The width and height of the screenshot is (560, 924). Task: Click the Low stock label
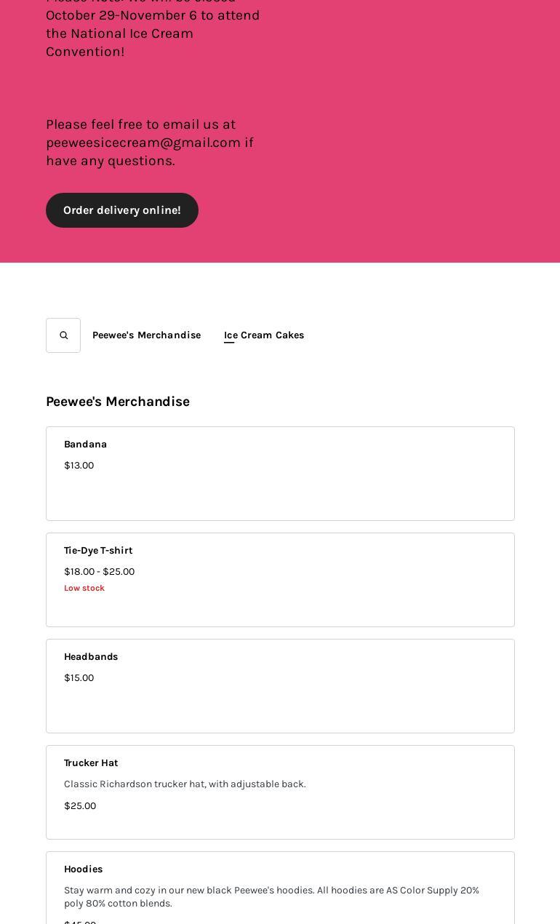point(84,588)
